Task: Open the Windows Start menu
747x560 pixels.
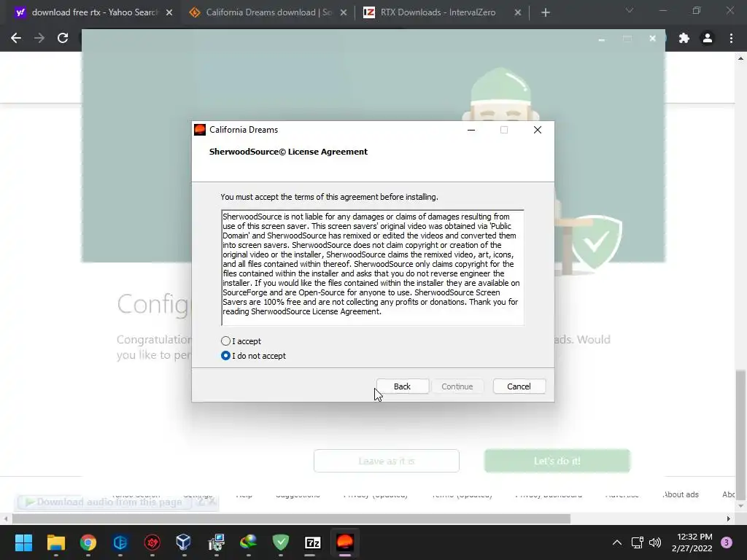Action: click(23, 542)
